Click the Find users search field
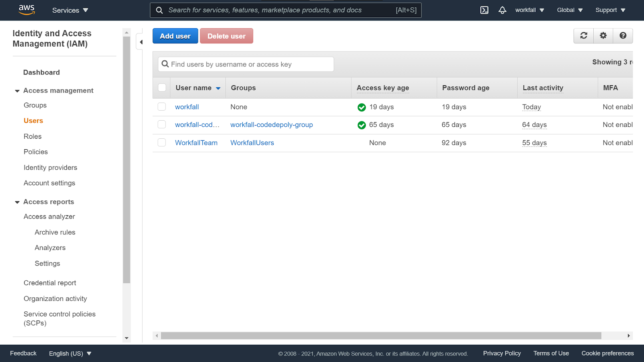 tap(246, 64)
